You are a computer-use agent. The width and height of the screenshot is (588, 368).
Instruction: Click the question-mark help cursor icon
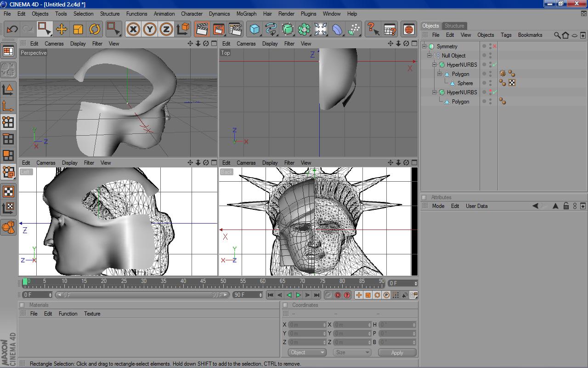373,29
